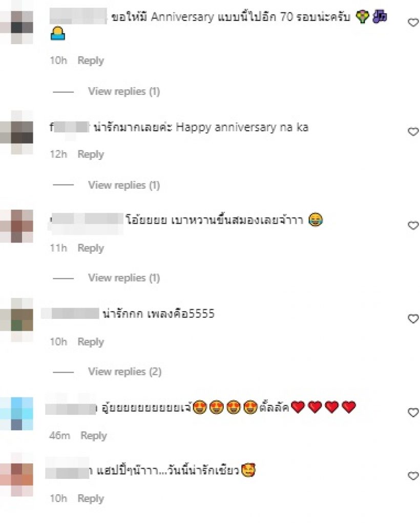Show View replies (1) under the 11h comment
The width and height of the screenshot is (420, 523).
[x=124, y=277]
